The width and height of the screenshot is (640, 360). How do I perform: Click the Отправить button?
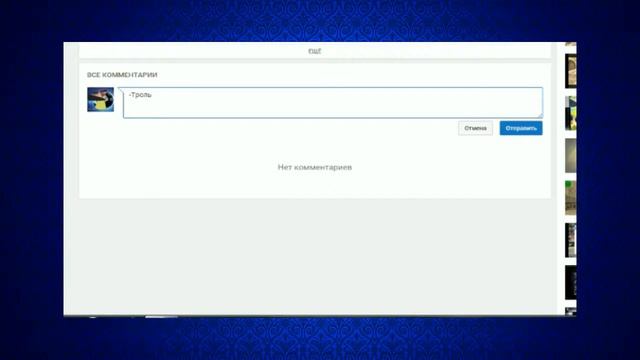pyautogui.click(x=521, y=128)
